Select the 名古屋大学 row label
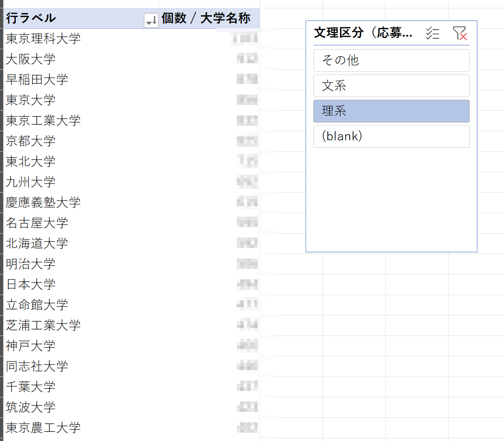Image resolution: width=504 pixels, height=441 pixels. (37, 223)
